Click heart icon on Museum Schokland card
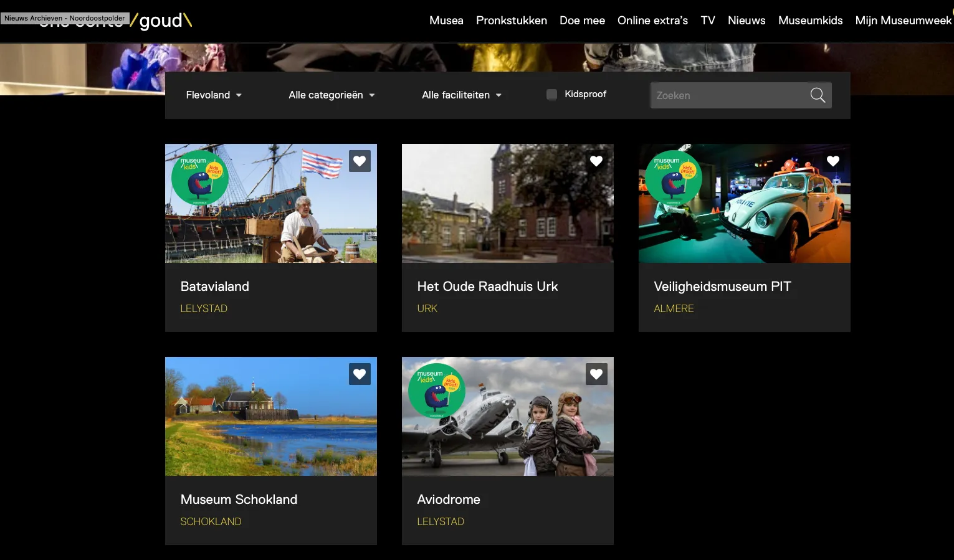954x560 pixels. click(360, 374)
